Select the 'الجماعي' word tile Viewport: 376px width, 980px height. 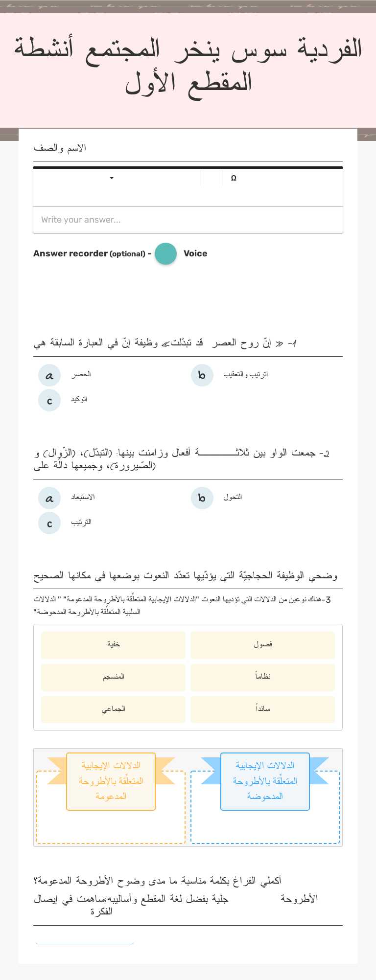click(x=113, y=709)
